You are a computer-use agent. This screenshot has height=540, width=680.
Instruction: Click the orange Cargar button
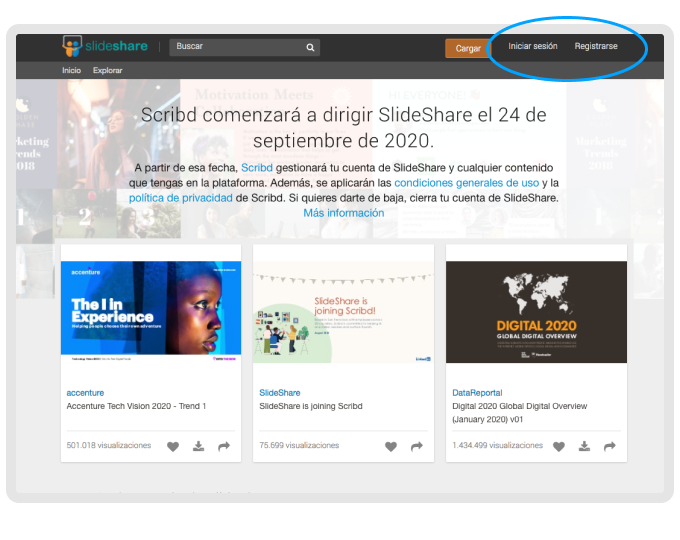coord(468,48)
